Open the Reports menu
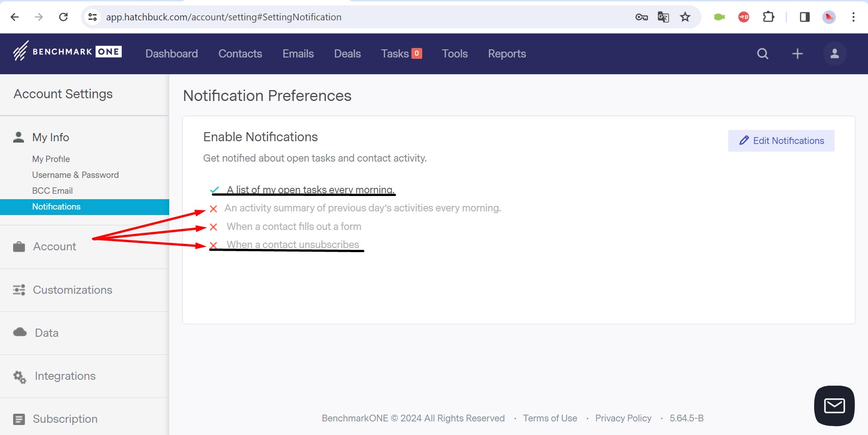The image size is (868, 435). 507,54
